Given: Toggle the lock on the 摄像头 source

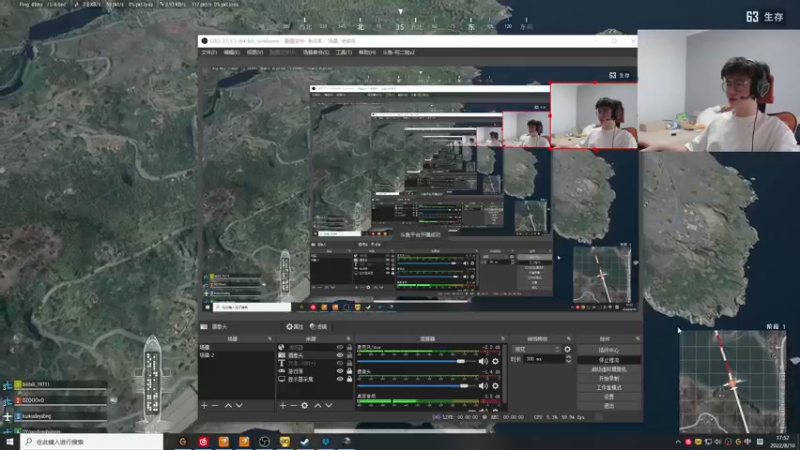Looking at the screenshot, I should [x=349, y=355].
